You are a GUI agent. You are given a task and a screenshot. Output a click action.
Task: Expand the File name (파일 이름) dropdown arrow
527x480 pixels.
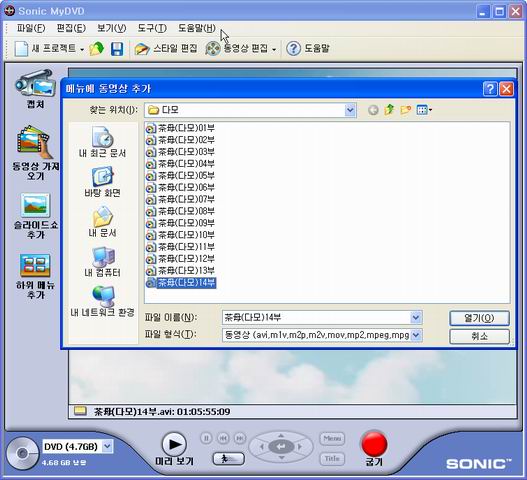pos(416,317)
